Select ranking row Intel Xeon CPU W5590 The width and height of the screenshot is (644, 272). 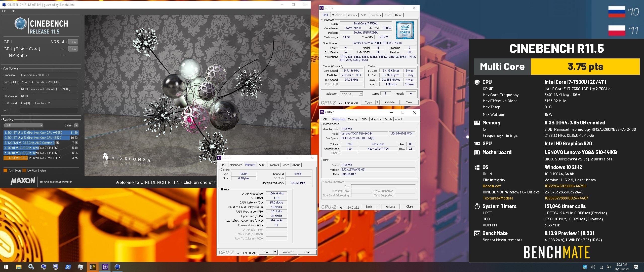tap(41, 133)
